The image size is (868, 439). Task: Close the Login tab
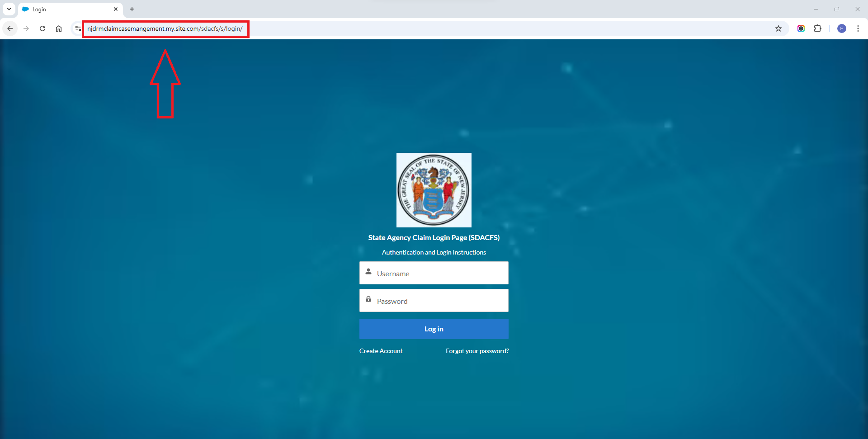coord(116,9)
